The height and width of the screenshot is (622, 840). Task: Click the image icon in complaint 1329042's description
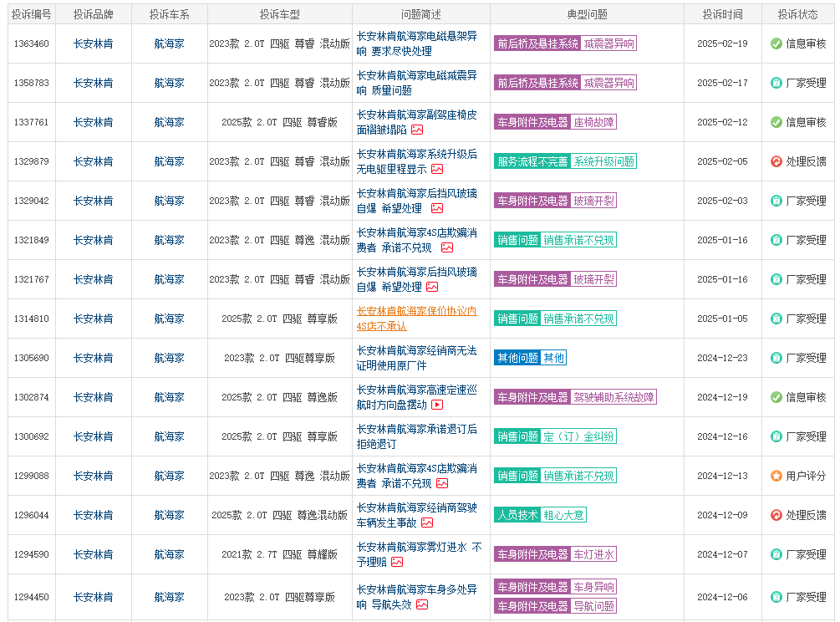(437, 208)
